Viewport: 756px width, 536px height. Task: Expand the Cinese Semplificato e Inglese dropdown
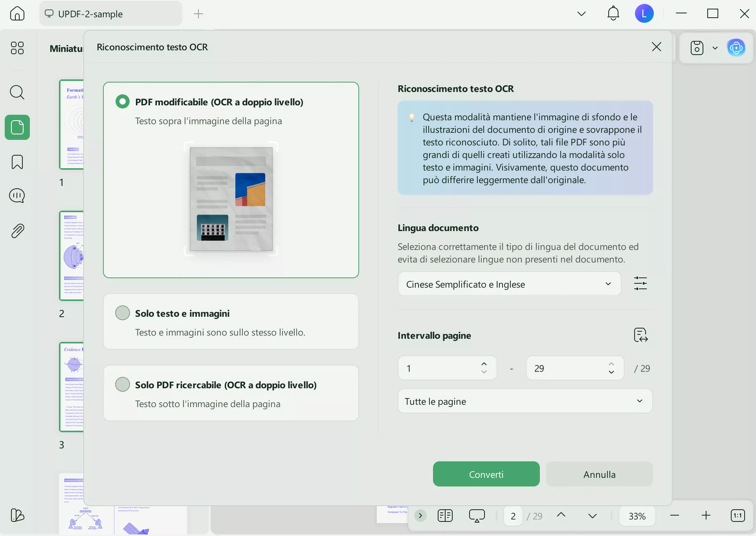(509, 284)
